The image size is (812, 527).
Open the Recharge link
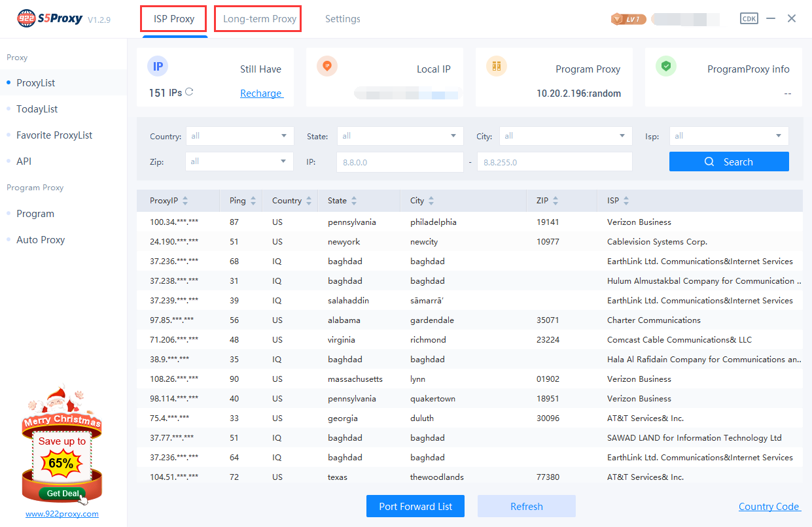pyautogui.click(x=261, y=93)
